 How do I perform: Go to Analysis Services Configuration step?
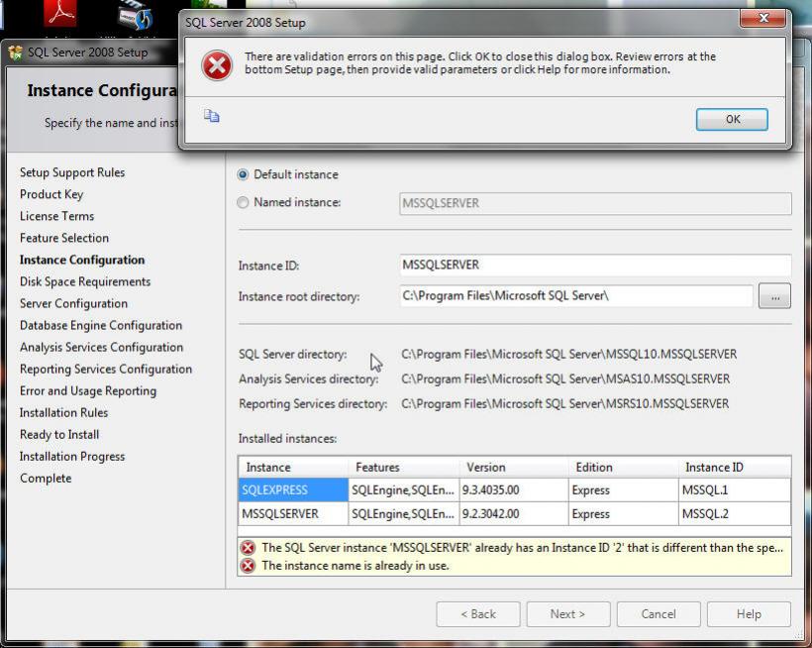pos(101,347)
